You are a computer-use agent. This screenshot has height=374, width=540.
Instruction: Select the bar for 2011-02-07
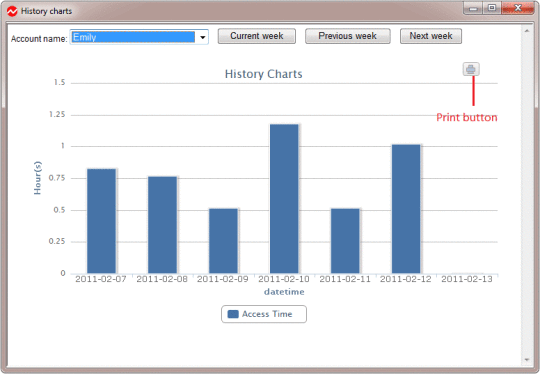click(101, 221)
